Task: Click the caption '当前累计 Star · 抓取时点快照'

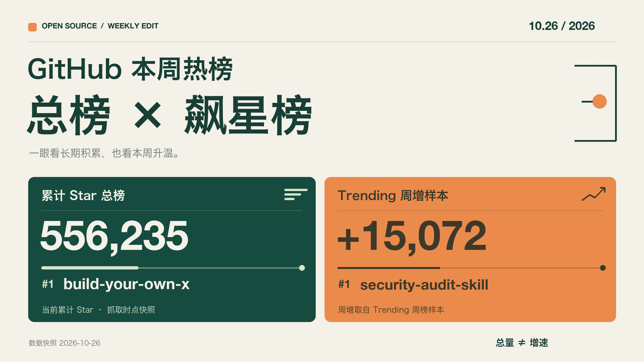Action: (98, 310)
